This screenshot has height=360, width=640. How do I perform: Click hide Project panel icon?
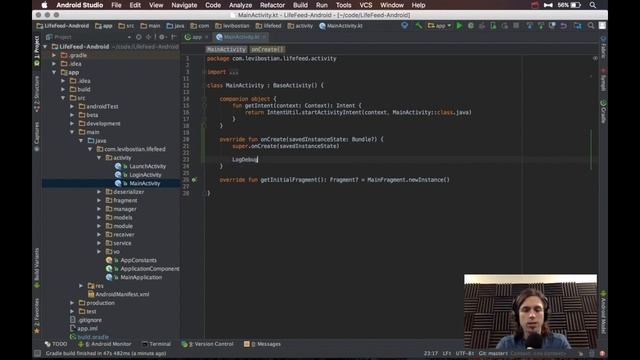click(x=173, y=37)
